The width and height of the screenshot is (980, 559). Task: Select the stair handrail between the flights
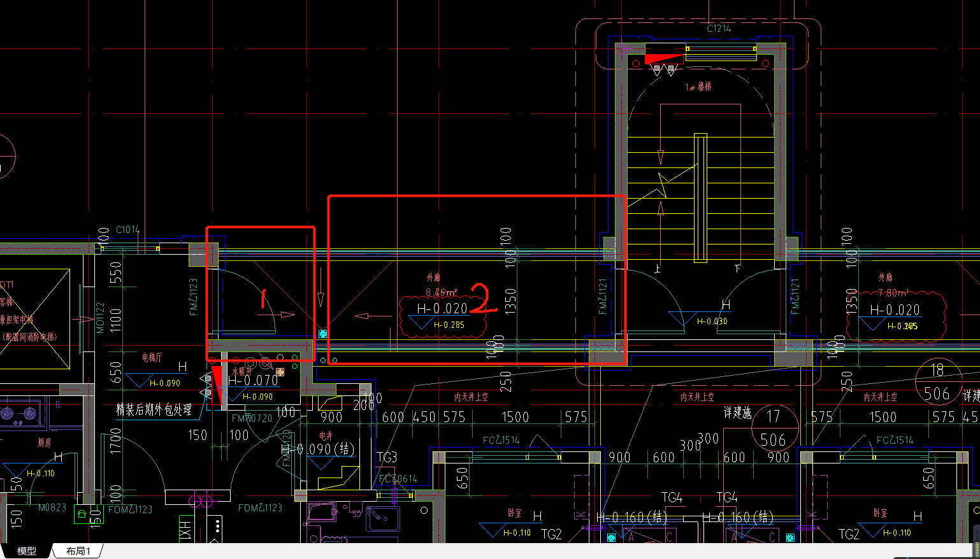pyautogui.click(x=700, y=198)
